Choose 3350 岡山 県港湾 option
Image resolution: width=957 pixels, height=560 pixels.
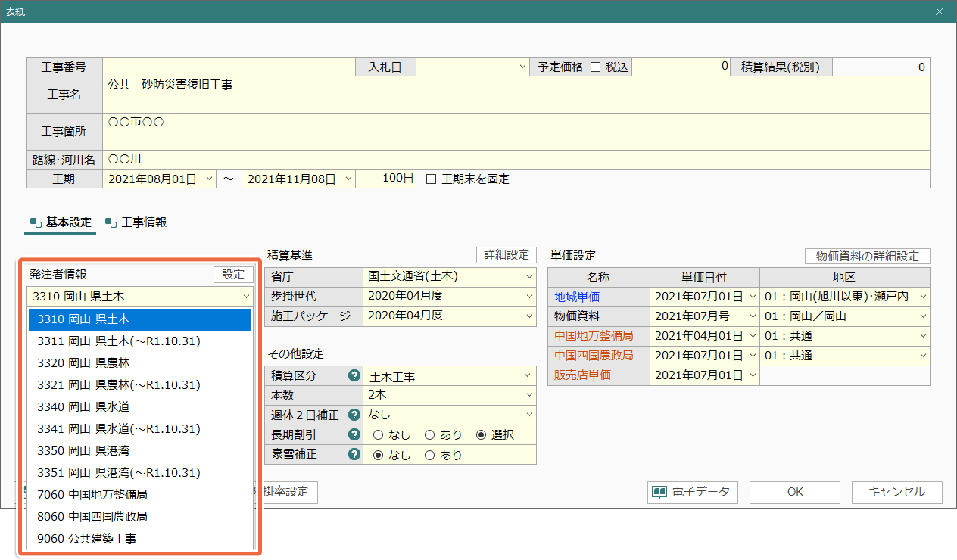click(140, 451)
